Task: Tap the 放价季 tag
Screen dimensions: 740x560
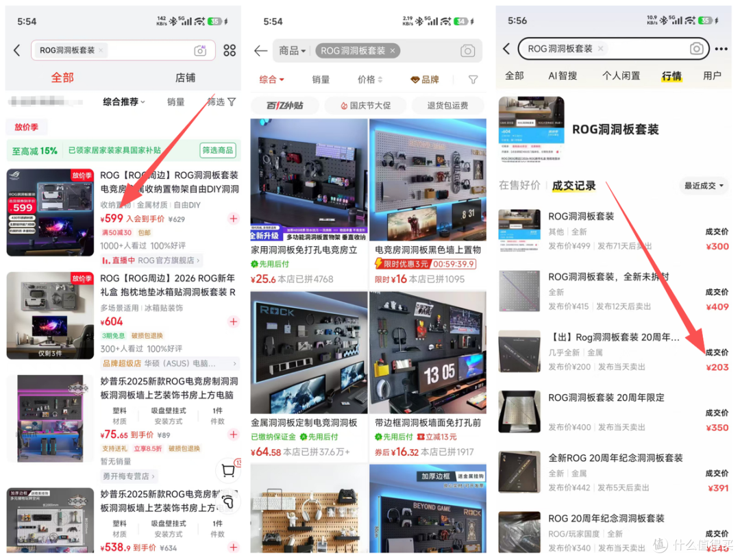Action: click(27, 127)
